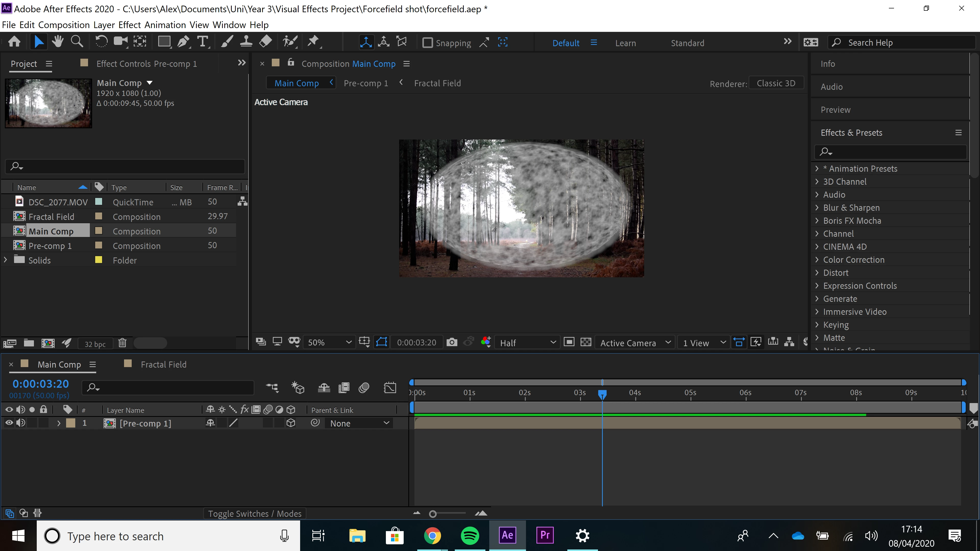Select the Puppet Pin tool
Screen dimensions: 980x551
[313, 41]
